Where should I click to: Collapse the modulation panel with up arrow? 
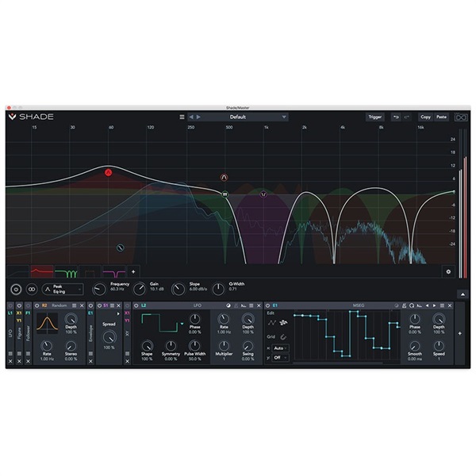coord(463,294)
